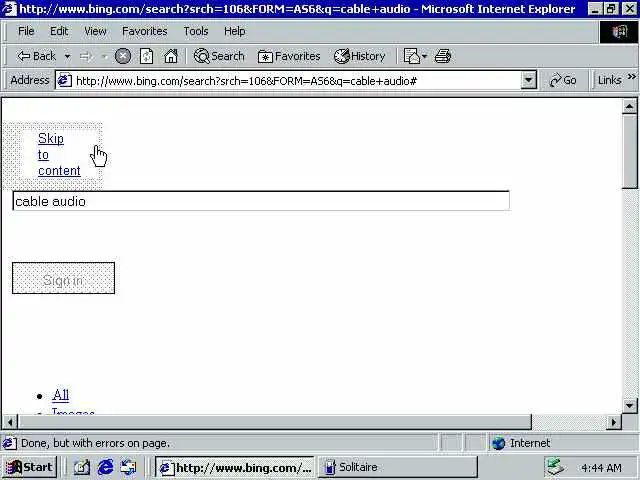Open the View menu
Screen dimensions: 640x480
95,31
